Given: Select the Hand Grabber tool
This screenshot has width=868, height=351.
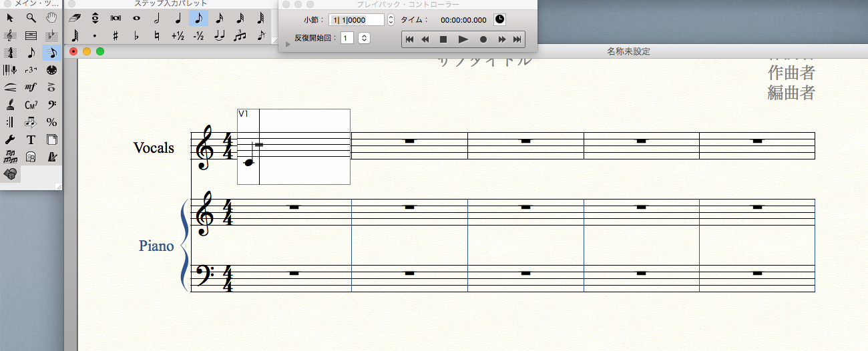Looking at the screenshot, I should [x=51, y=17].
